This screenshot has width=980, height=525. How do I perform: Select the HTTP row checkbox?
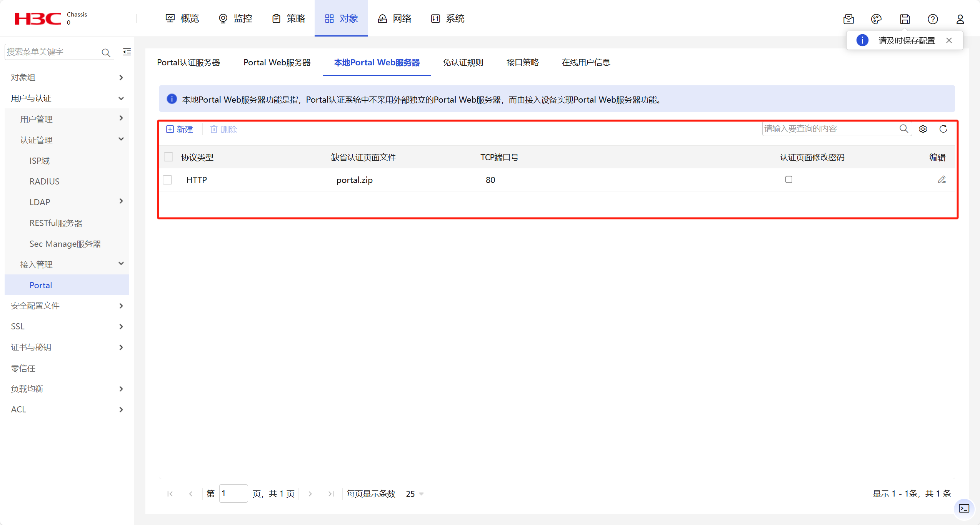point(167,179)
